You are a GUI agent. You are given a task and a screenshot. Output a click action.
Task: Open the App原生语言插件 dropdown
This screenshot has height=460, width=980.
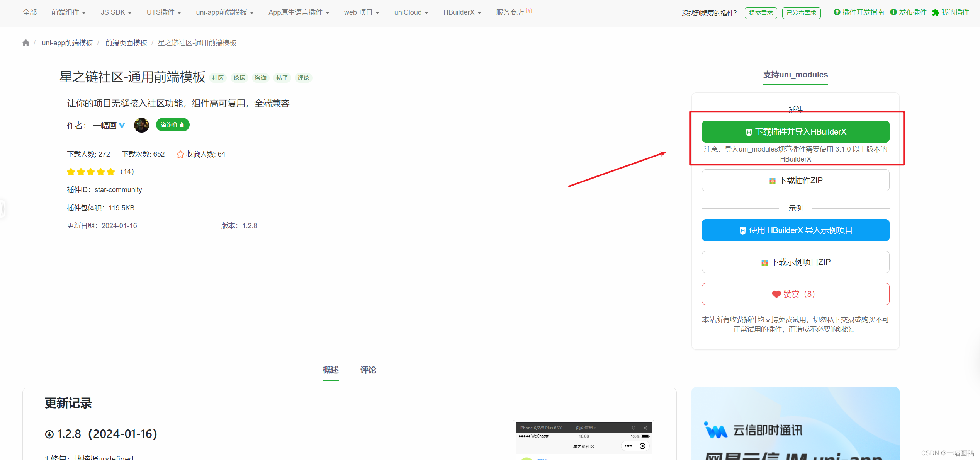299,12
